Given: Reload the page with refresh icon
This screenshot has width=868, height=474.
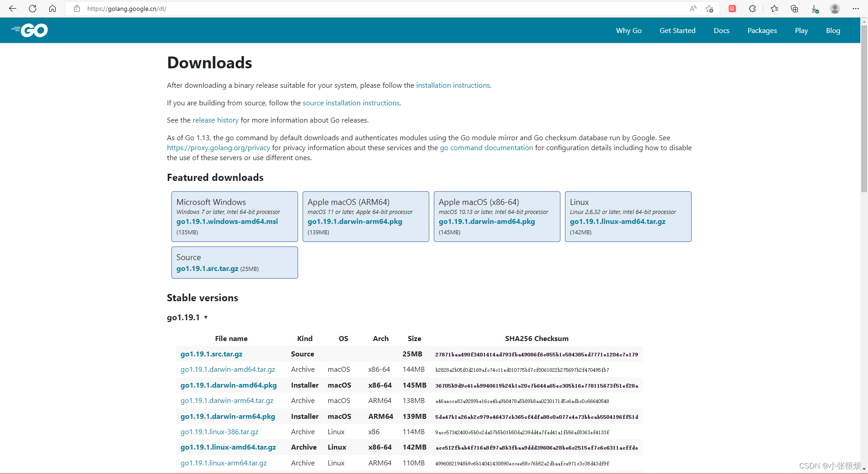Looking at the screenshot, I should [33, 9].
